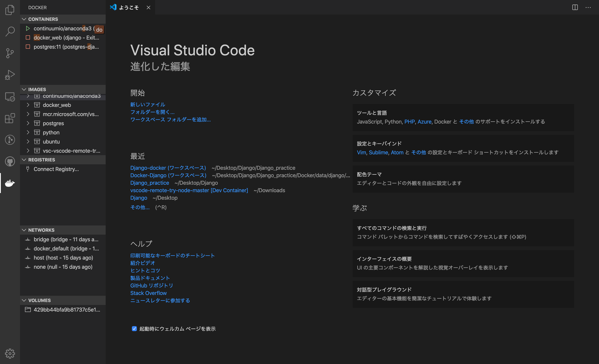Open 対話型プレイグラウンド card
This screenshot has height=364, width=599.
(x=463, y=294)
